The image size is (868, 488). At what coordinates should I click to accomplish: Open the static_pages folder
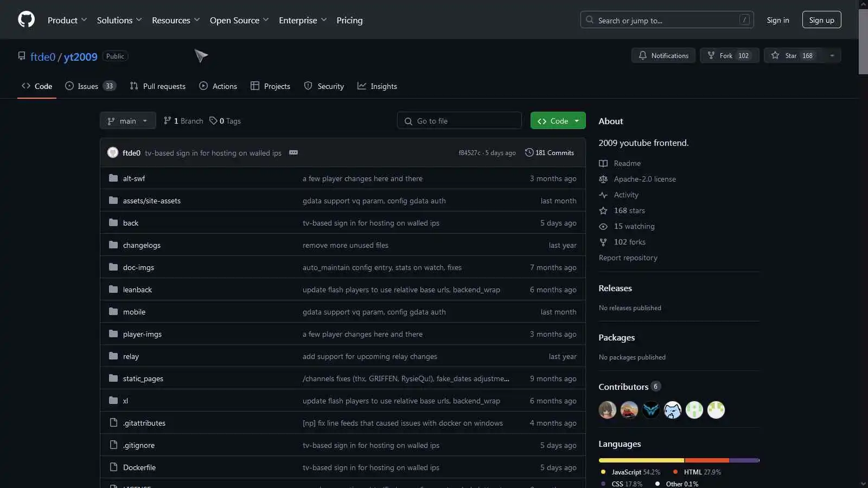tap(143, 378)
